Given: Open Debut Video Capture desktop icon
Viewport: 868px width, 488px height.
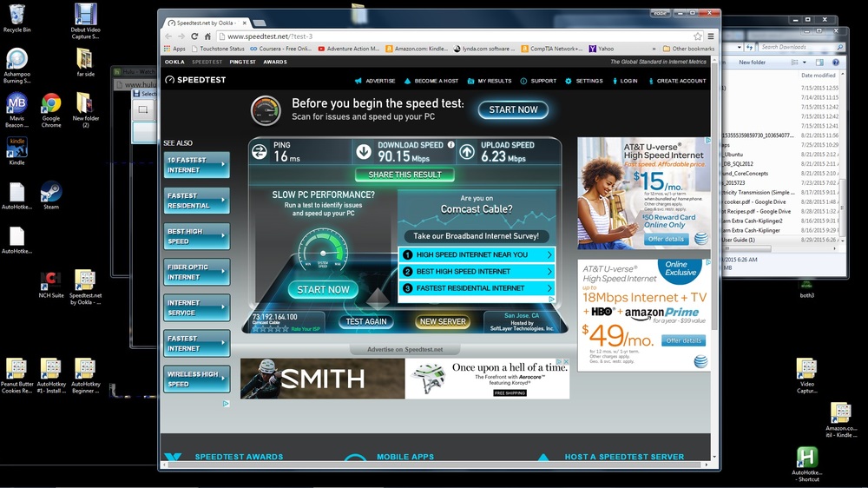Looking at the screenshot, I should (85, 21).
